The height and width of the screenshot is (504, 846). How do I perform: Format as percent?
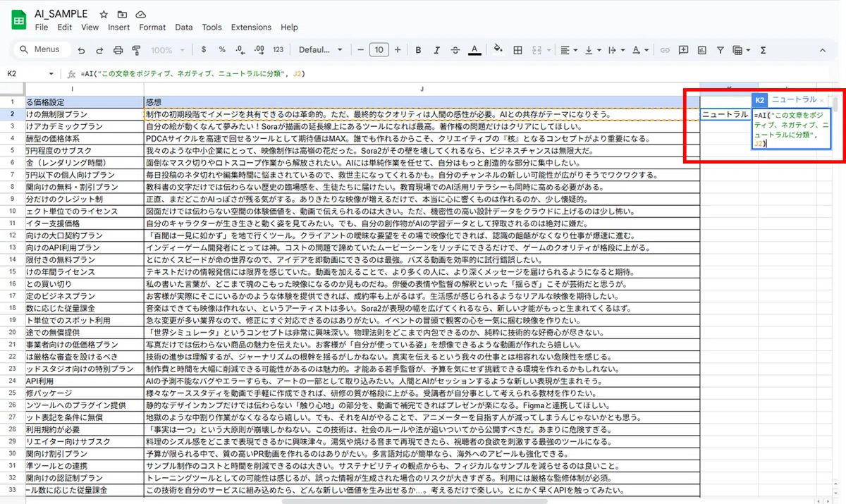click(x=222, y=50)
